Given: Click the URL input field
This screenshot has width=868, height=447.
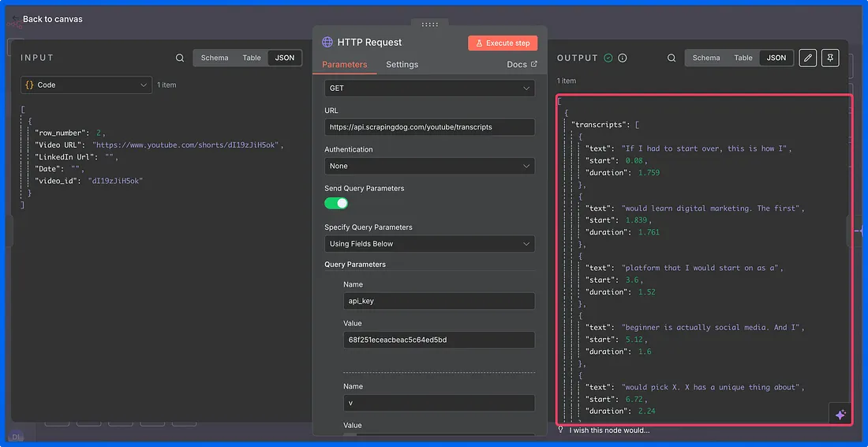Looking at the screenshot, I should (429, 126).
